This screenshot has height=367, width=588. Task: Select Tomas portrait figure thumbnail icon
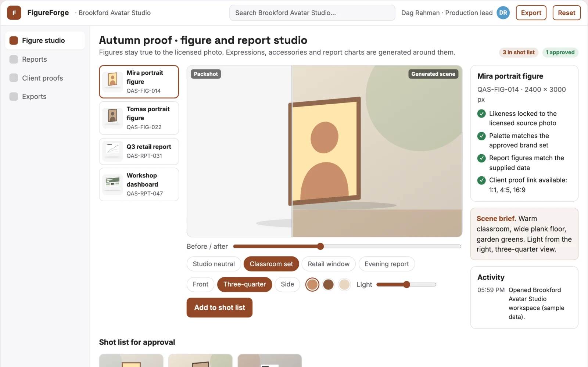tap(113, 118)
